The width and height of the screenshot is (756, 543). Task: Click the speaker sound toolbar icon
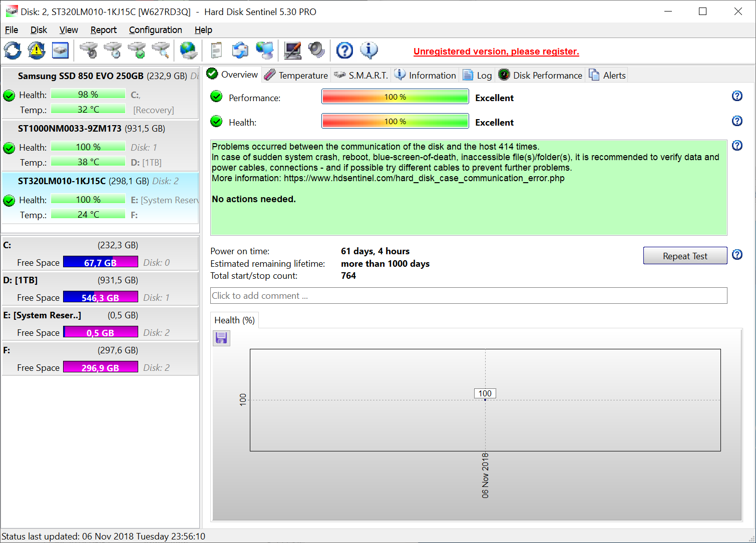coord(316,50)
